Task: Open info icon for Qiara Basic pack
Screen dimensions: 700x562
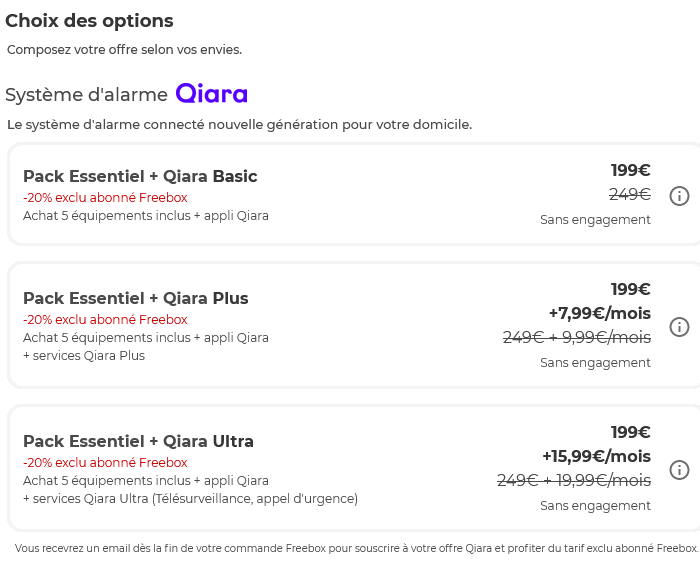Action: [x=679, y=196]
